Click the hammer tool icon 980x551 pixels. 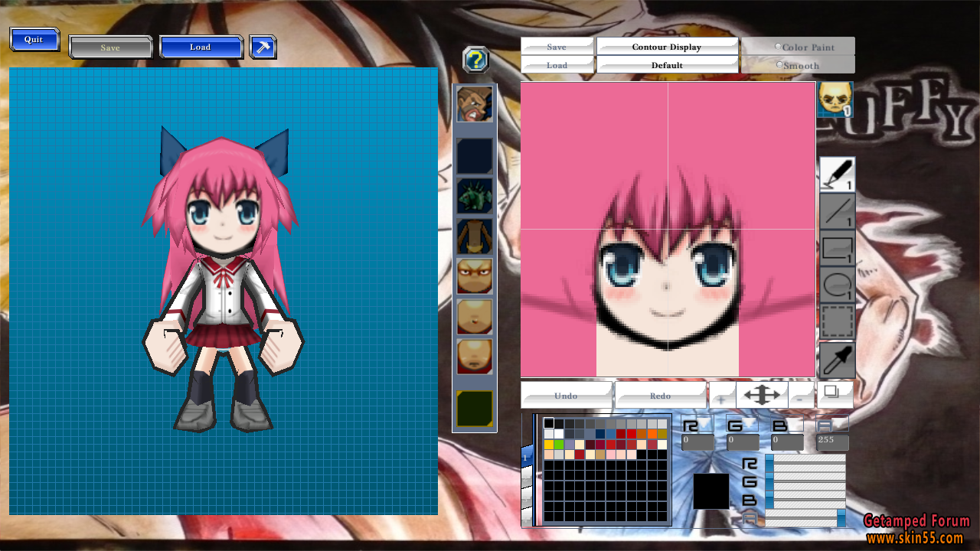click(x=263, y=47)
